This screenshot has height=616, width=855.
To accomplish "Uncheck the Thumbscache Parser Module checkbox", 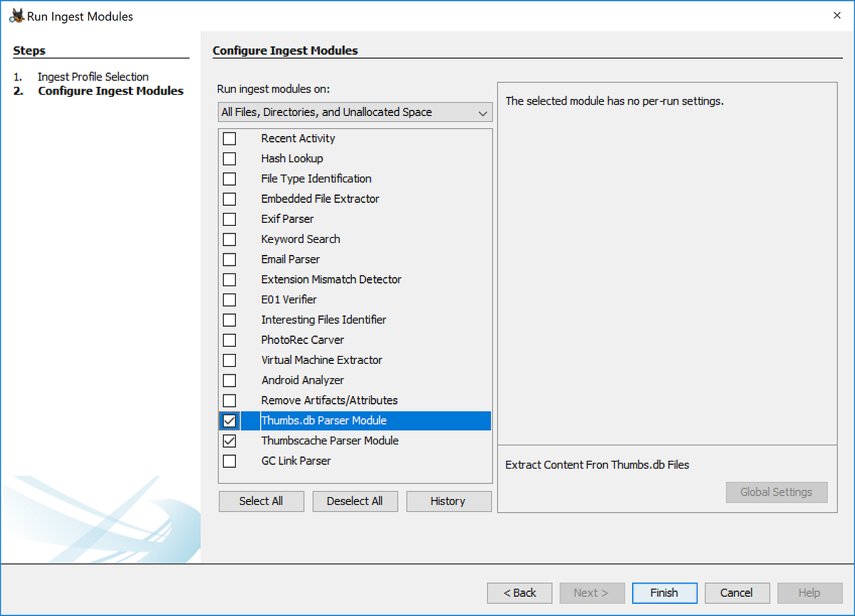I will pos(229,441).
